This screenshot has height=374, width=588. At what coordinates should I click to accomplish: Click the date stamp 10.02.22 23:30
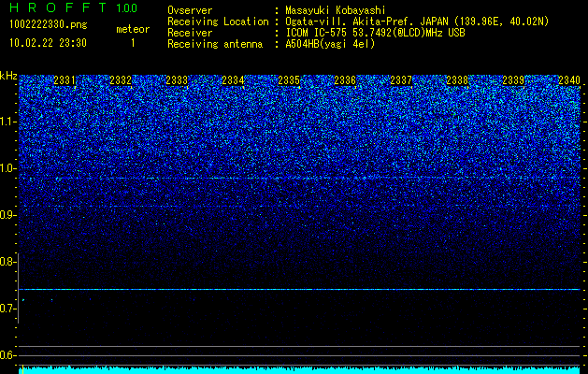coord(48,43)
